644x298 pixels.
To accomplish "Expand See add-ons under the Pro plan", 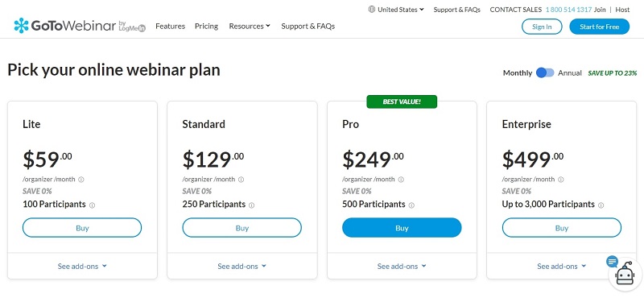I will click(402, 266).
